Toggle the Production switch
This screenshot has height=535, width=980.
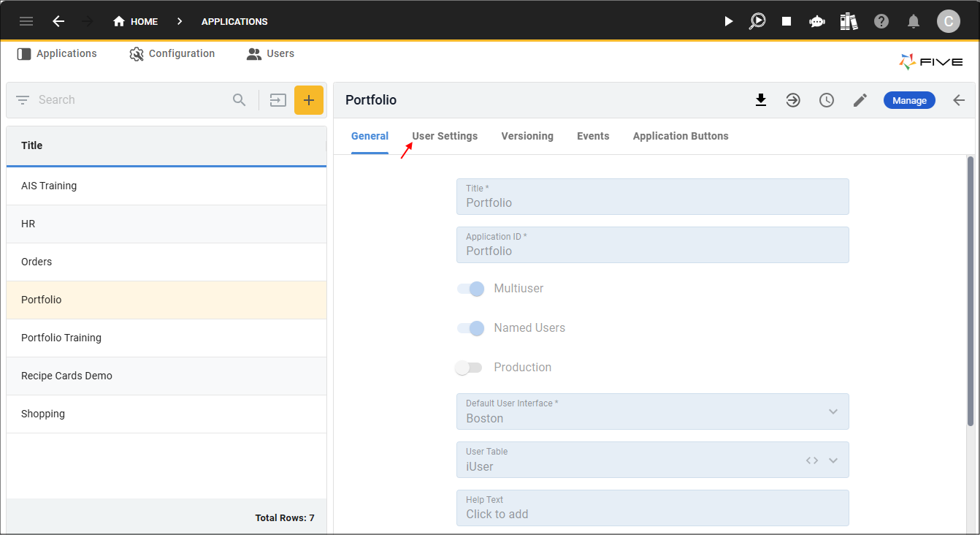(x=468, y=368)
